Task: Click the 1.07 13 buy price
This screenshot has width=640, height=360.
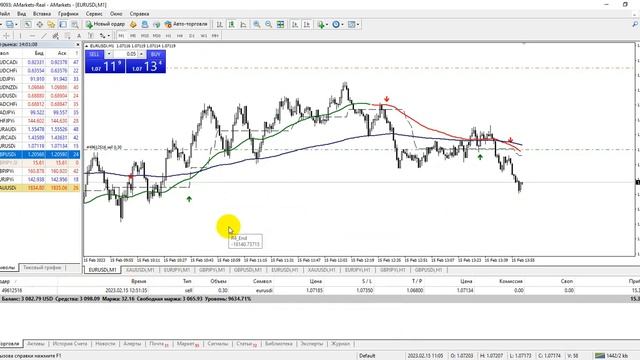Action: (x=146, y=66)
